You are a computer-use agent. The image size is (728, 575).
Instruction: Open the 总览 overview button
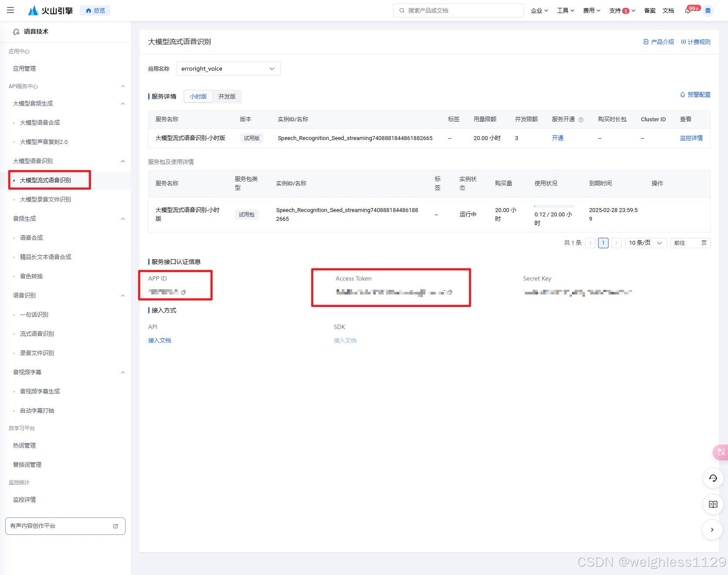coord(95,10)
